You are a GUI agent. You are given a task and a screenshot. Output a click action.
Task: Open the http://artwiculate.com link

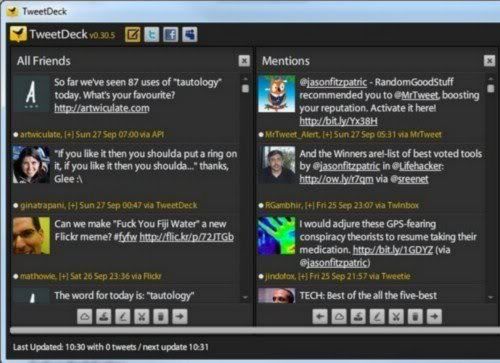point(102,108)
